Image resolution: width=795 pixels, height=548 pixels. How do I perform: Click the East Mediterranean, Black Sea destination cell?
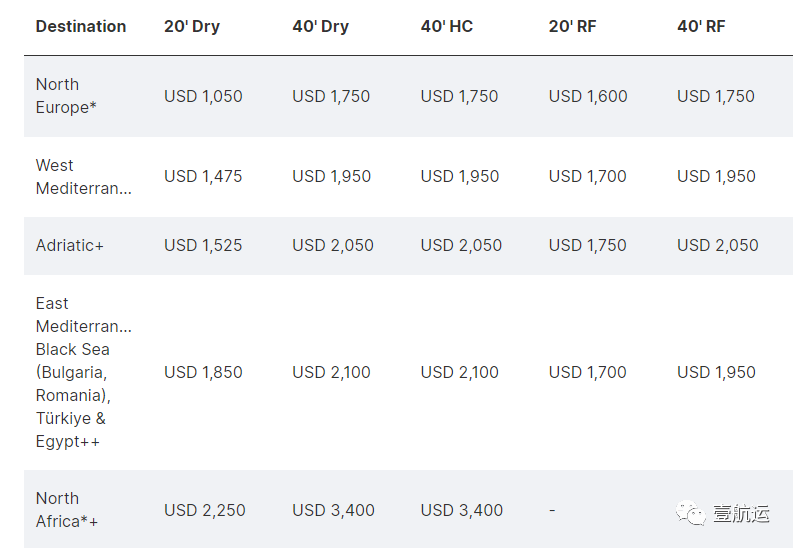pos(84,372)
